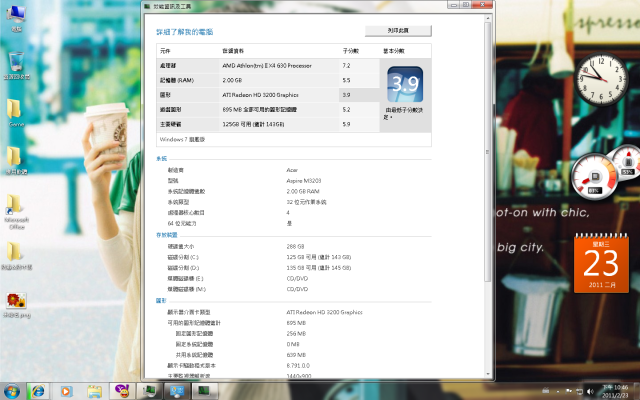Click the analog clock desktop gadget
The image size is (640, 400).
coord(601,79)
